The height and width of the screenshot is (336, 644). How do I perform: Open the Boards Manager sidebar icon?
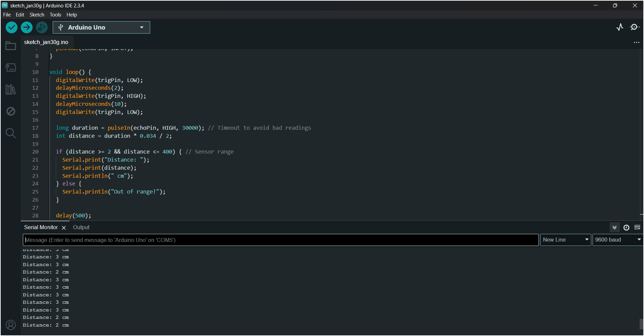11,68
